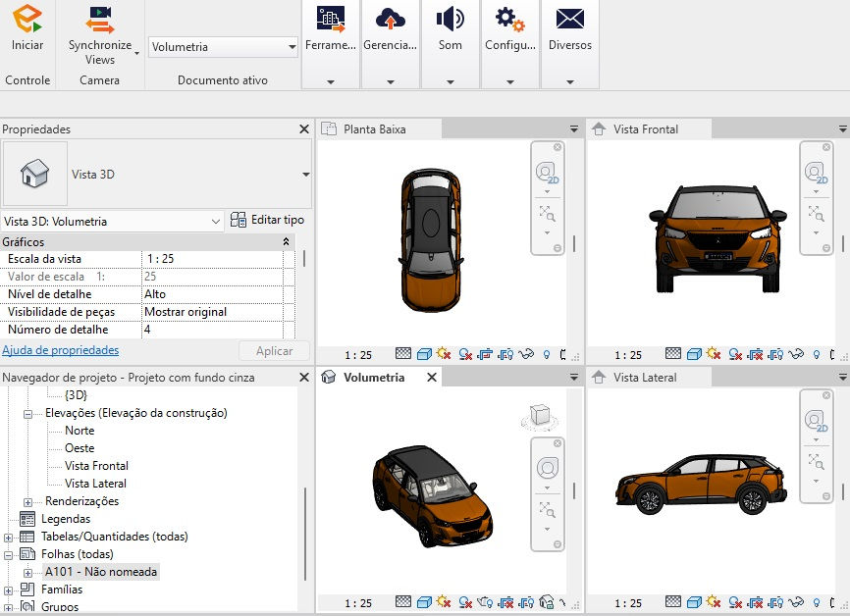
Task: Click the locked 3D view house icon
Action: pyautogui.click(x=547, y=601)
